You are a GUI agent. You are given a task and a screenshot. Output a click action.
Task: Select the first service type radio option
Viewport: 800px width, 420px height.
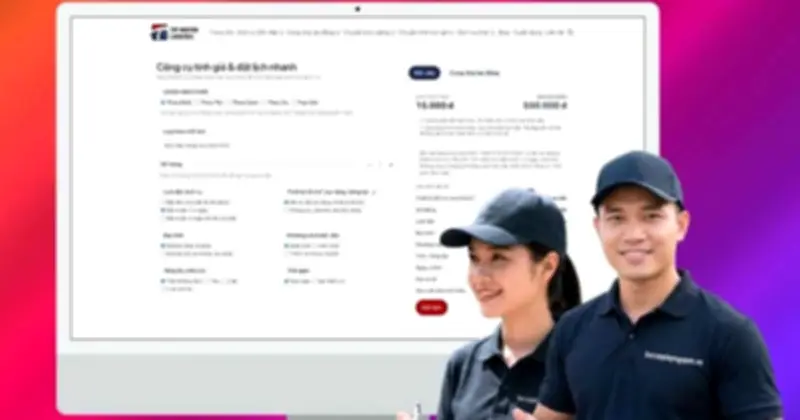pyautogui.click(x=163, y=102)
